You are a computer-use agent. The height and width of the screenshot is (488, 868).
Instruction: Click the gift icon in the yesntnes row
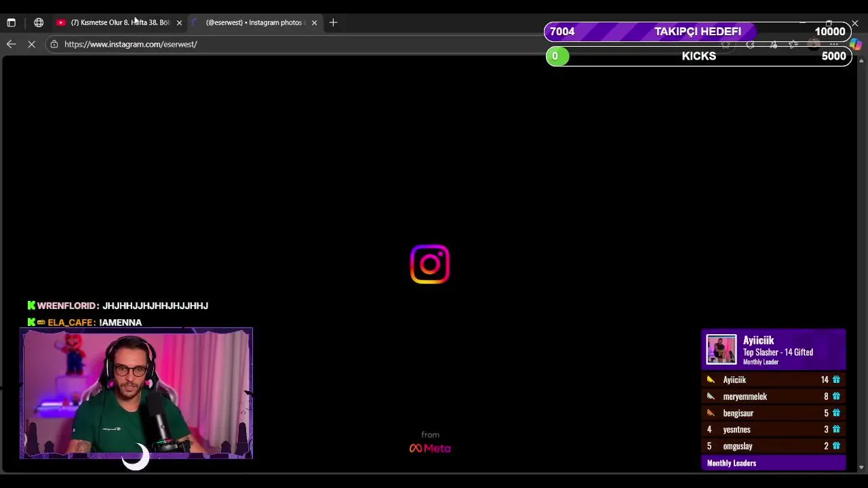pos(836,430)
